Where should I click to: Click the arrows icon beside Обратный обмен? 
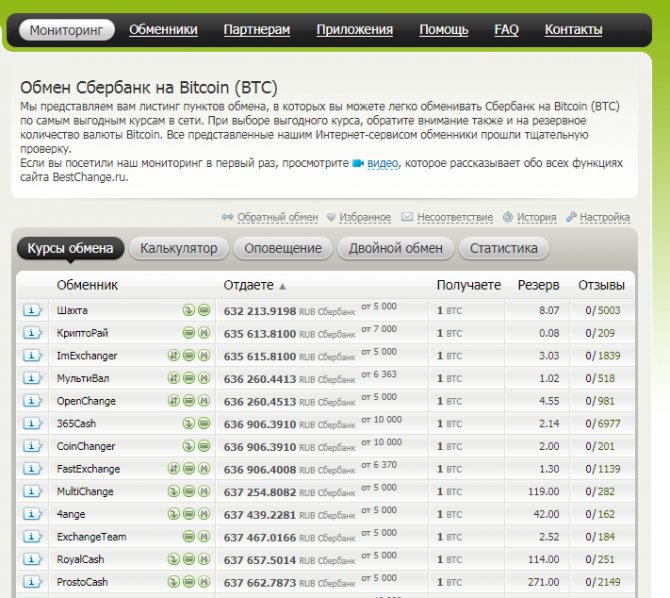[227, 217]
